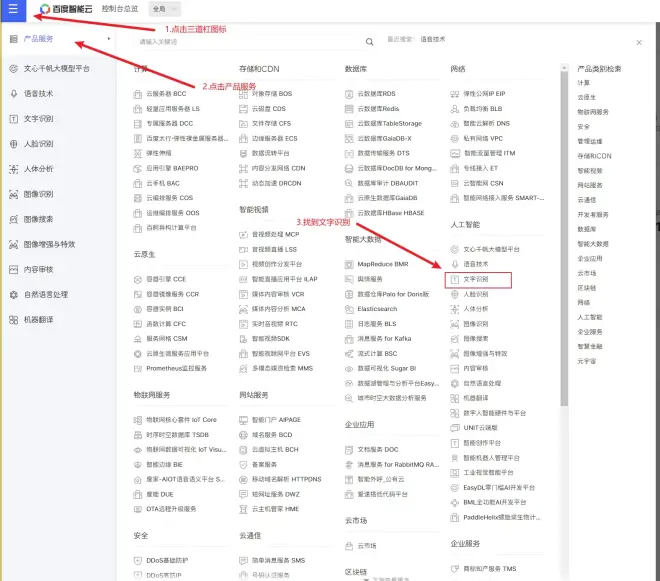
Task: Click the product panel vertical scrollbar
Action: [x=564, y=238]
